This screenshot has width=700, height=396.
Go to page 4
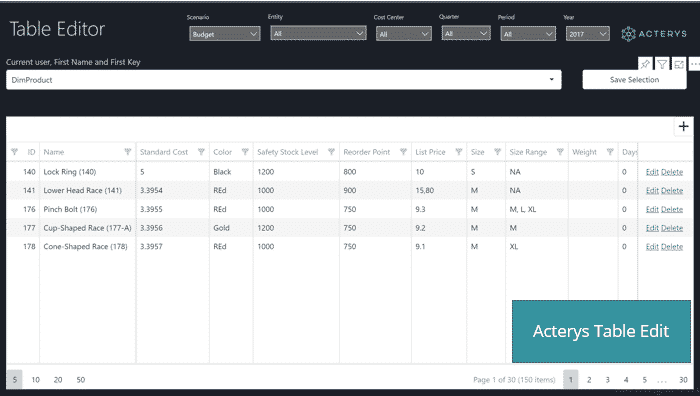coord(626,379)
